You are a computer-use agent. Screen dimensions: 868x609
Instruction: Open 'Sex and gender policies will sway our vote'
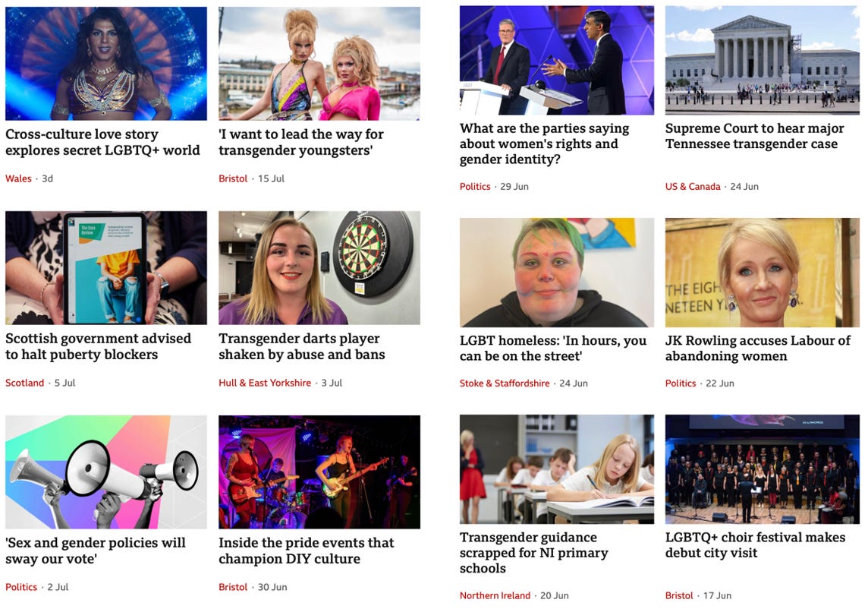tap(96, 551)
